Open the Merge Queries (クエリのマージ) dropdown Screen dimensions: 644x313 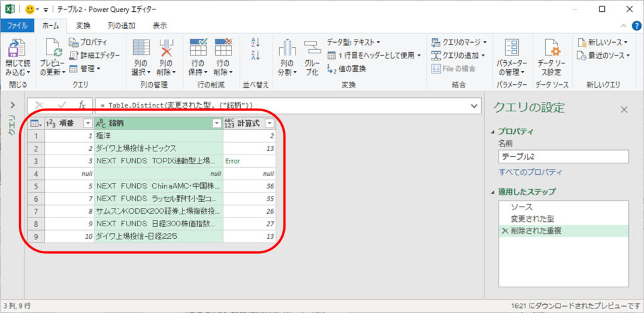pos(459,42)
